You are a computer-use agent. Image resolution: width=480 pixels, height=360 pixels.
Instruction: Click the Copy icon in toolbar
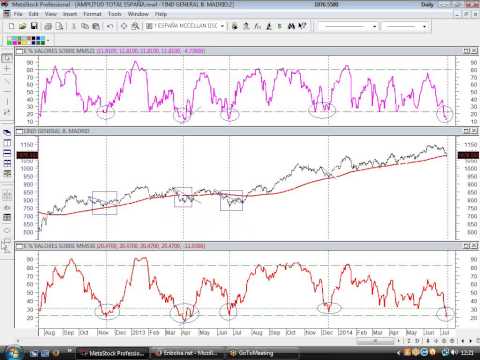pyautogui.click(x=85, y=26)
